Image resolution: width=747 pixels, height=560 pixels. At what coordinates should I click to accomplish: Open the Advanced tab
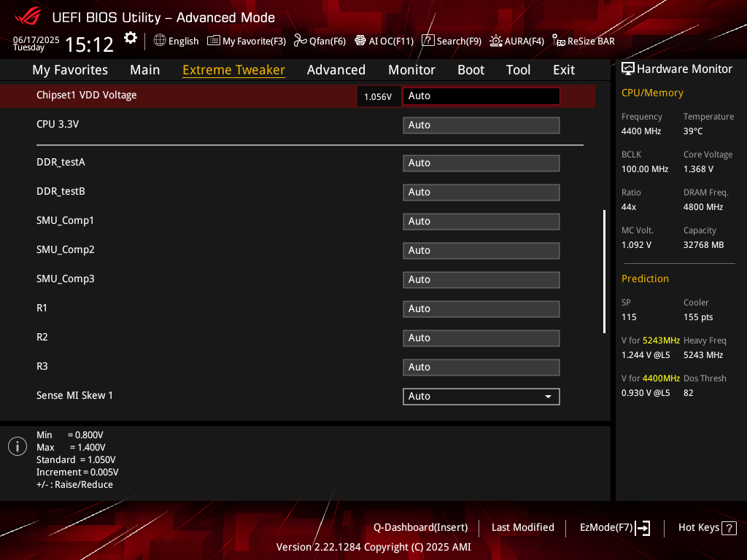336,70
